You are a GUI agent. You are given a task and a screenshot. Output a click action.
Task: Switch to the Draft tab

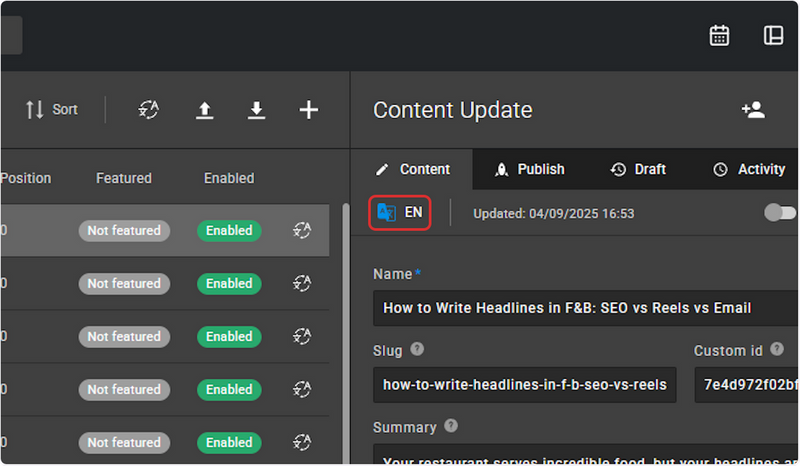(638, 169)
